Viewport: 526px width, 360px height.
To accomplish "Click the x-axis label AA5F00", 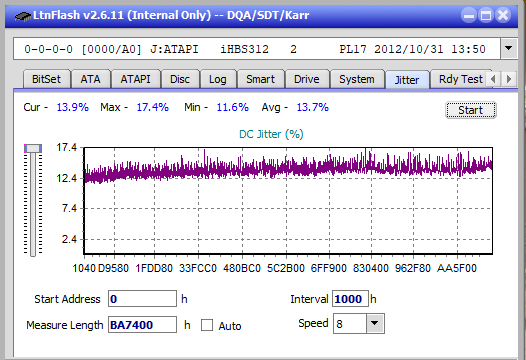I will pyautogui.click(x=457, y=268).
